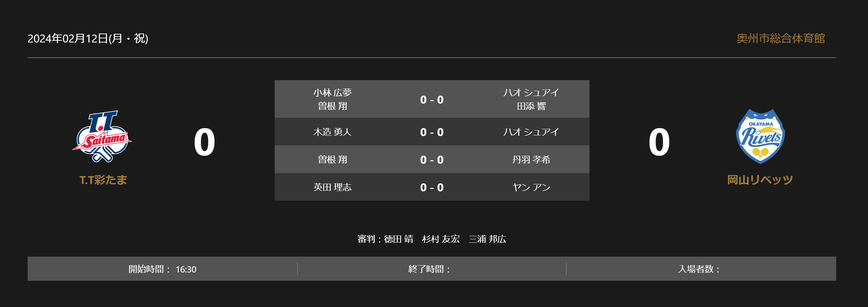
Task: Click the 小林 広夢 player name
Action: click(332, 93)
